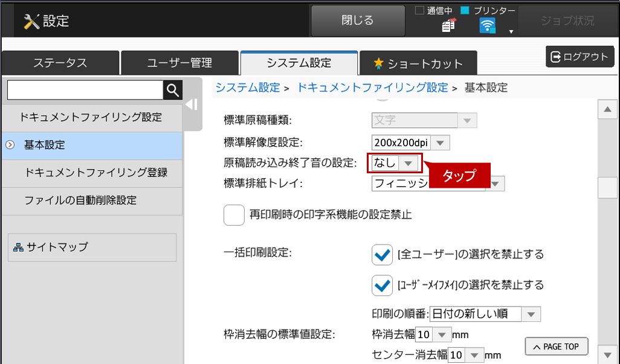
Task: Open ファイルの自動削除設定 in the sidebar
Action: tap(92, 200)
